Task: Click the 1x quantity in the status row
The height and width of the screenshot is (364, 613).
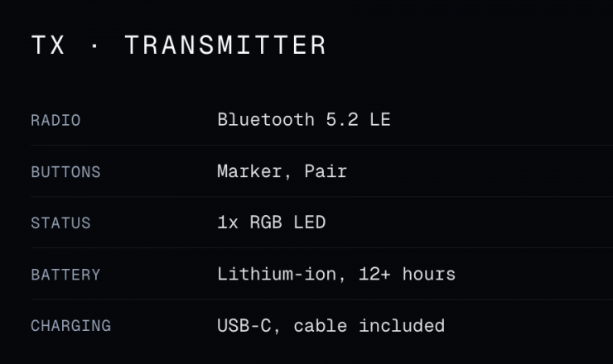Action: click(x=226, y=223)
